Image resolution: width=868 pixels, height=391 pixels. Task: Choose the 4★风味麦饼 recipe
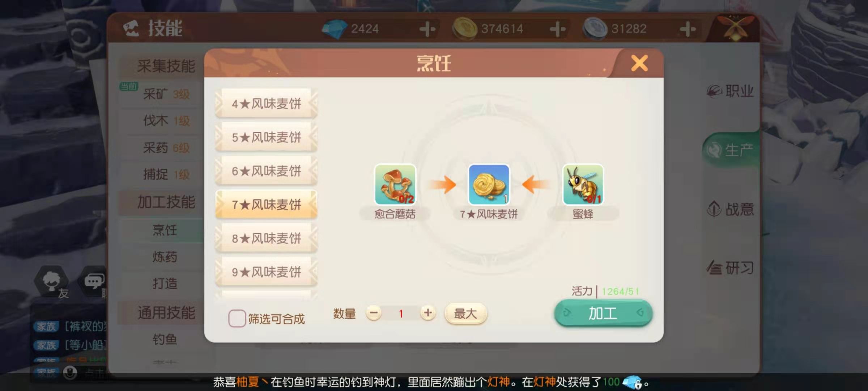(x=266, y=104)
